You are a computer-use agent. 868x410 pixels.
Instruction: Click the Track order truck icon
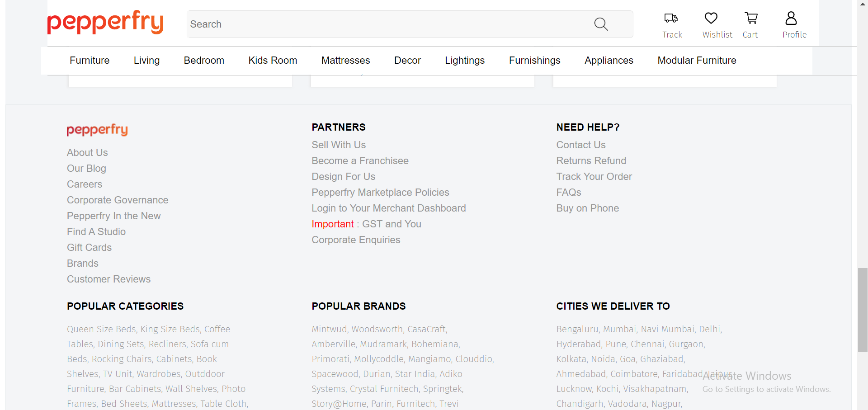click(x=671, y=19)
